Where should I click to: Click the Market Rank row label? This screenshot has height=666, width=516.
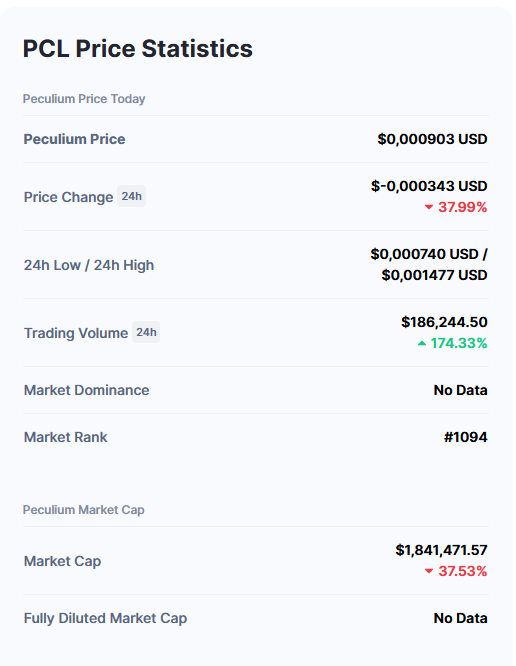pos(66,437)
